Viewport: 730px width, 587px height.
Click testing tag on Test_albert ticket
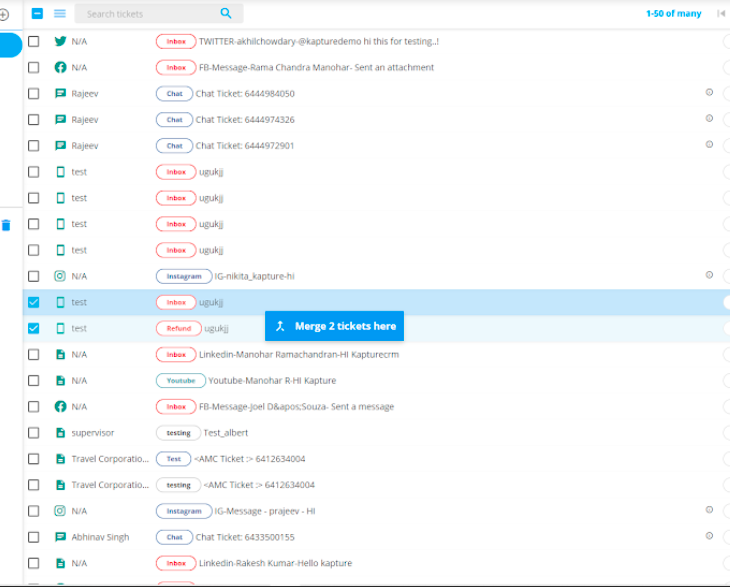[x=179, y=432]
